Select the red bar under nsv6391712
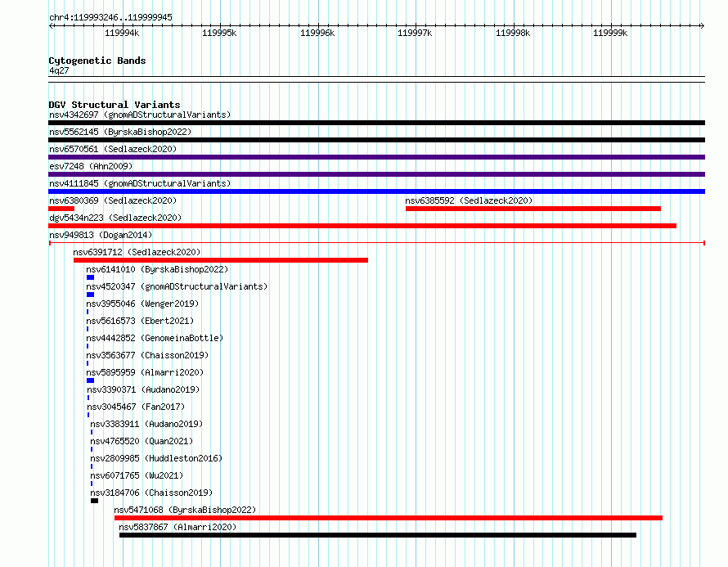The height and width of the screenshot is (567, 728). [x=221, y=260]
